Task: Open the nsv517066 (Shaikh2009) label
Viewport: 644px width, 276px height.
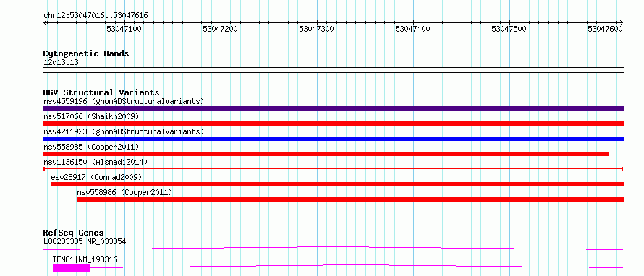Action: pos(91,116)
